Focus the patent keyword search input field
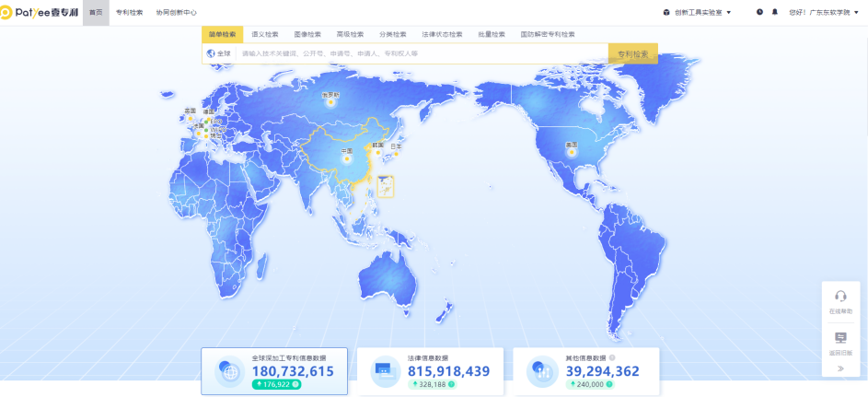The width and height of the screenshot is (868, 397). pyautogui.click(x=419, y=53)
